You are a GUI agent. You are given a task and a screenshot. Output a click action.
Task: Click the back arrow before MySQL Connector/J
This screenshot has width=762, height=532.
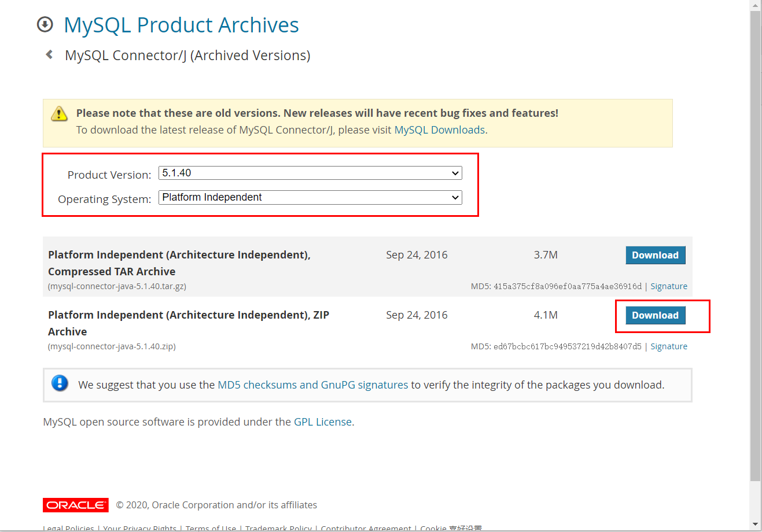coord(50,54)
